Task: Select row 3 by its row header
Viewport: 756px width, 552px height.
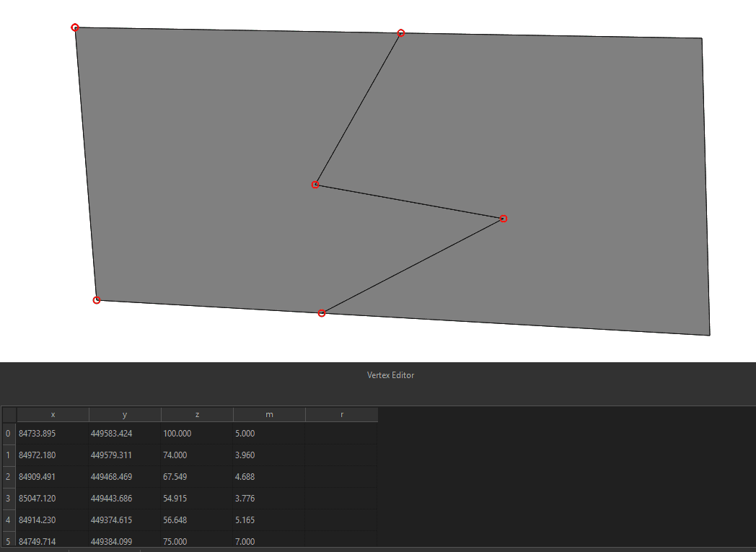Action: click(8, 498)
